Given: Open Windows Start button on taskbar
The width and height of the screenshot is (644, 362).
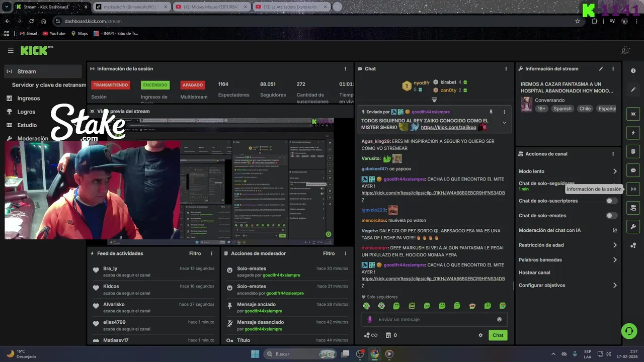Looking at the screenshot, I should [x=255, y=354].
